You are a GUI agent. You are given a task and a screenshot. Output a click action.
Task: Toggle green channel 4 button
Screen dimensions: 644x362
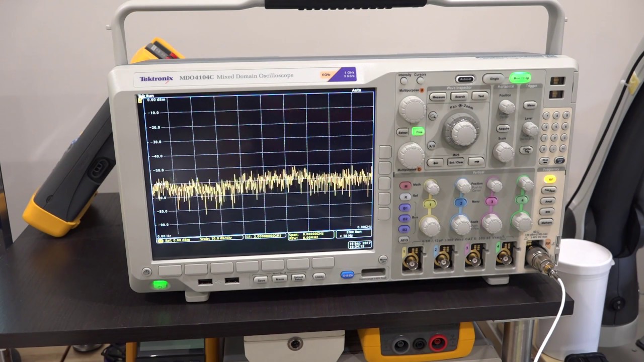tap(522, 200)
